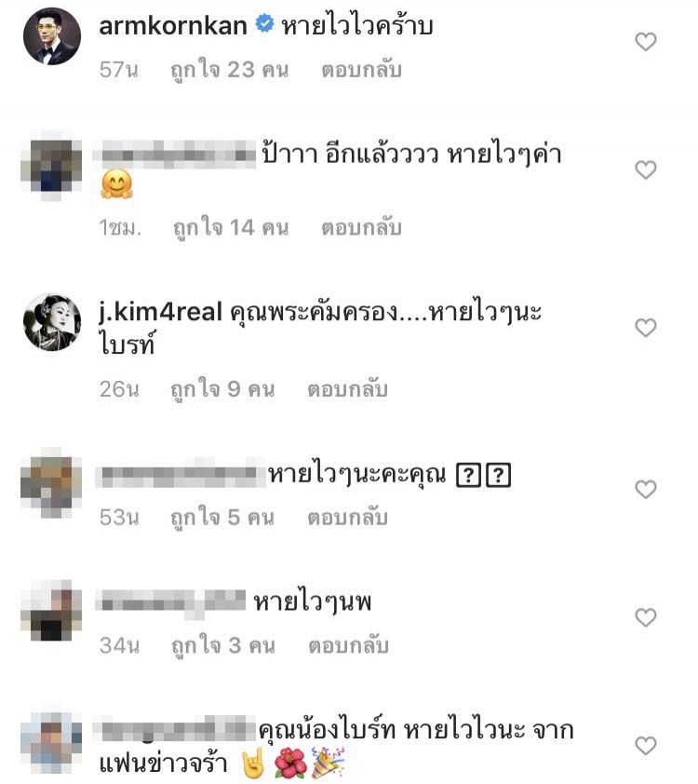View the 23 likes on armkornkan's comment
Image resolution: width=698 pixels, height=784 pixels.
[229, 70]
